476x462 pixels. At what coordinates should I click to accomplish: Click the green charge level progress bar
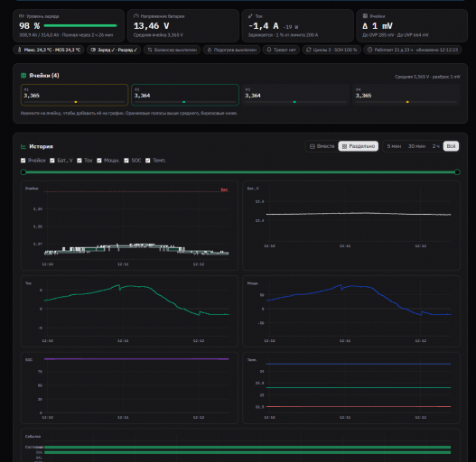click(x=80, y=26)
